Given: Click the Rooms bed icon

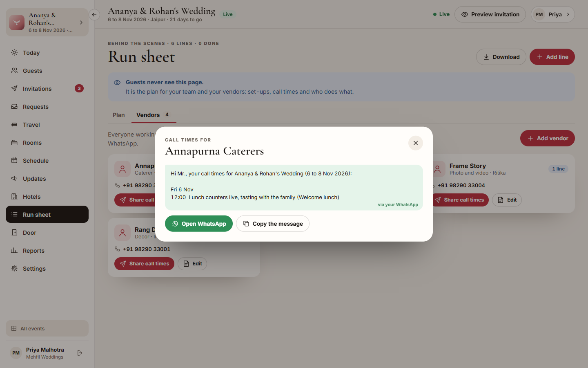Looking at the screenshot, I should coord(14,142).
